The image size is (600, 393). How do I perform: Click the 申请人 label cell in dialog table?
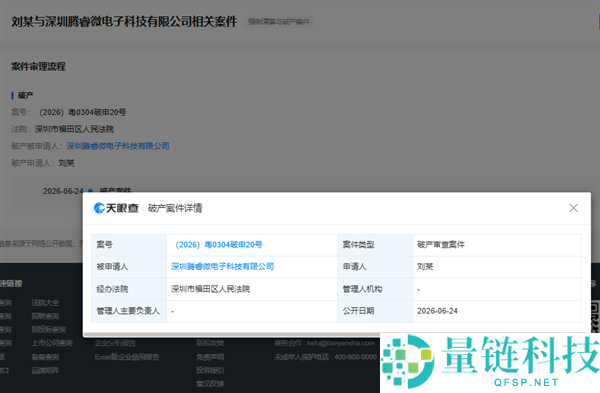(375, 267)
